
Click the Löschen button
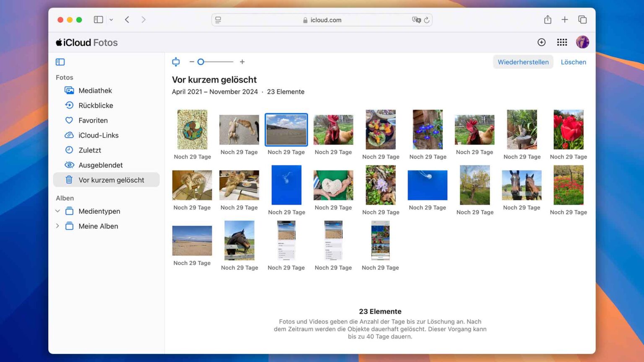click(x=573, y=62)
